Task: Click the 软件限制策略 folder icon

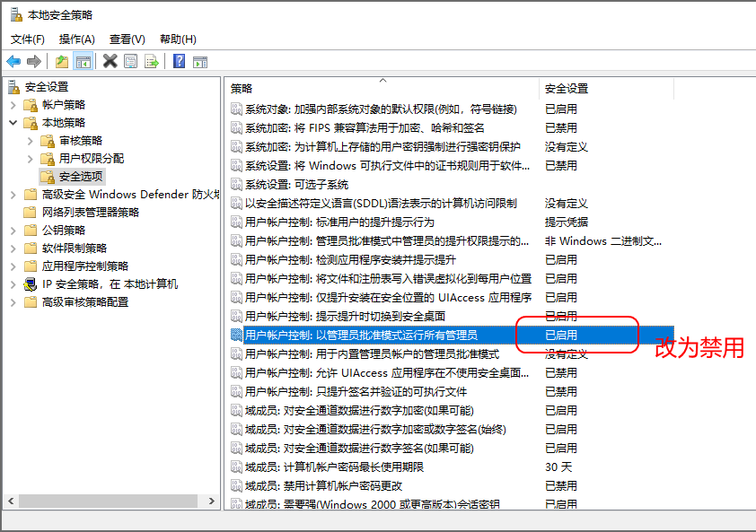Action: 31,249
